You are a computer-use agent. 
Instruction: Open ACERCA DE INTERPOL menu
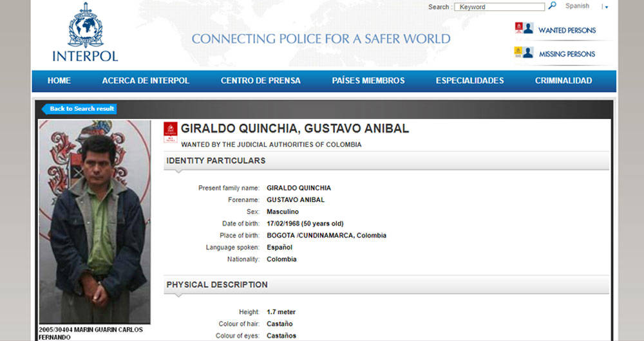[146, 81]
